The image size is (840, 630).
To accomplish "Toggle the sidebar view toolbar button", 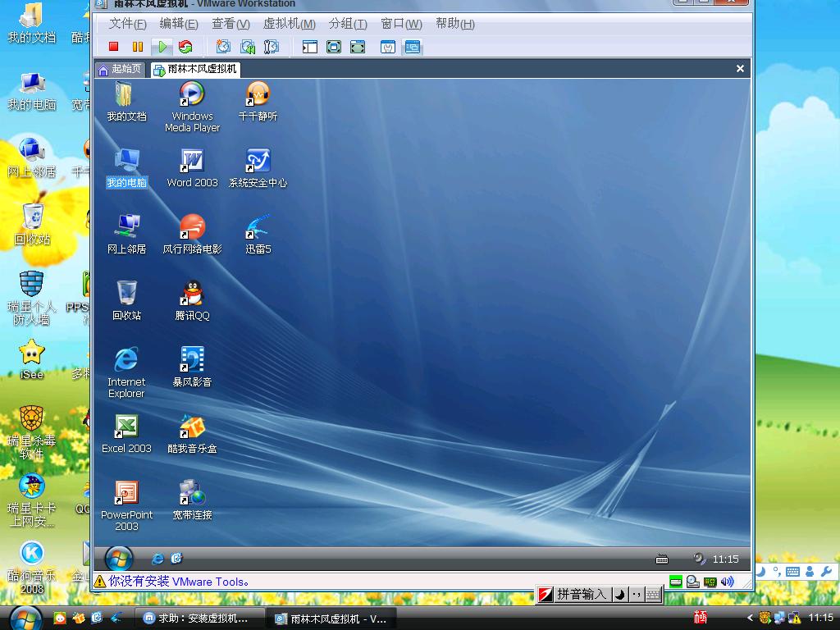I will [309, 47].
